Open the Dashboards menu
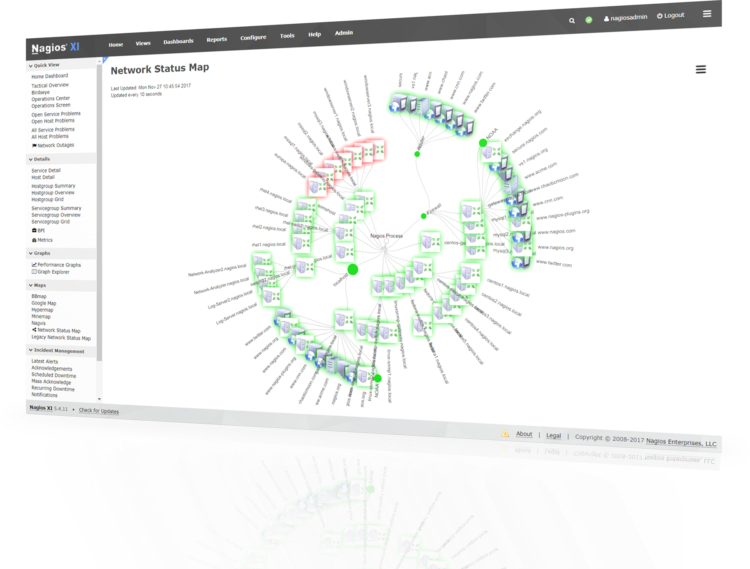The image size is (750, 569). (x=178, y=41)
